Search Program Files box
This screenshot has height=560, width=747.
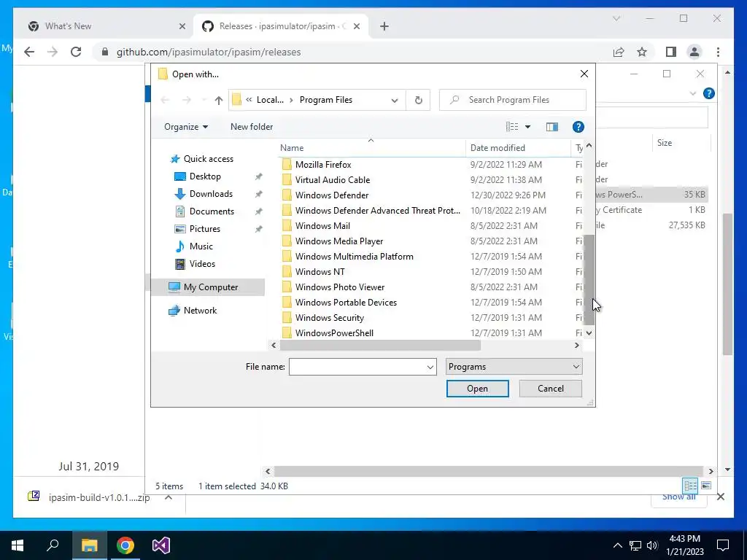coord(513,100)
